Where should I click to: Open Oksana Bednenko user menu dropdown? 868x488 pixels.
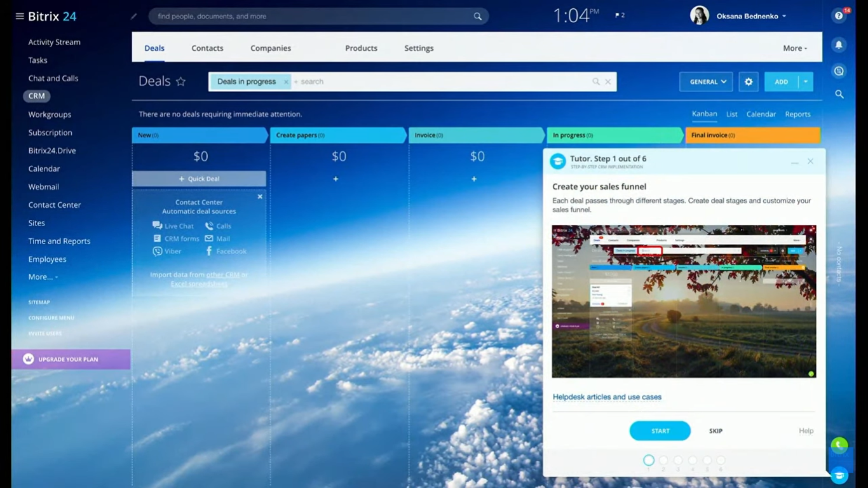click(x=784, y=17)
